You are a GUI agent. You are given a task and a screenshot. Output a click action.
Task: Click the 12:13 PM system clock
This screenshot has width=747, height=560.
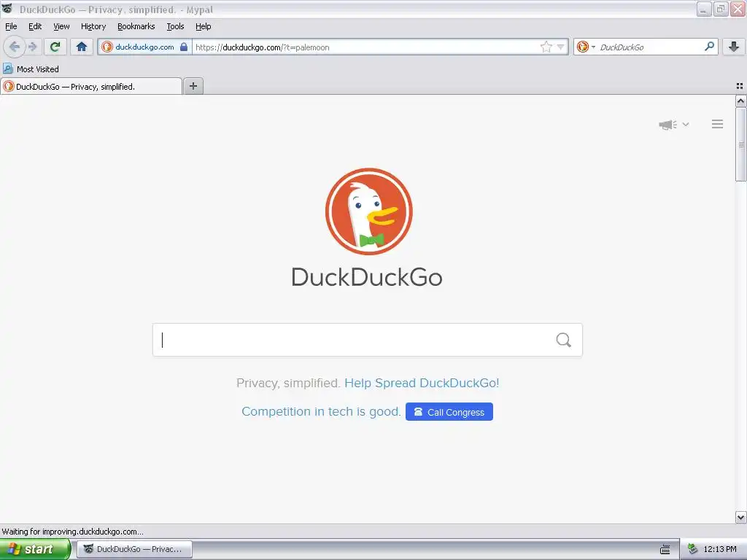720,549
